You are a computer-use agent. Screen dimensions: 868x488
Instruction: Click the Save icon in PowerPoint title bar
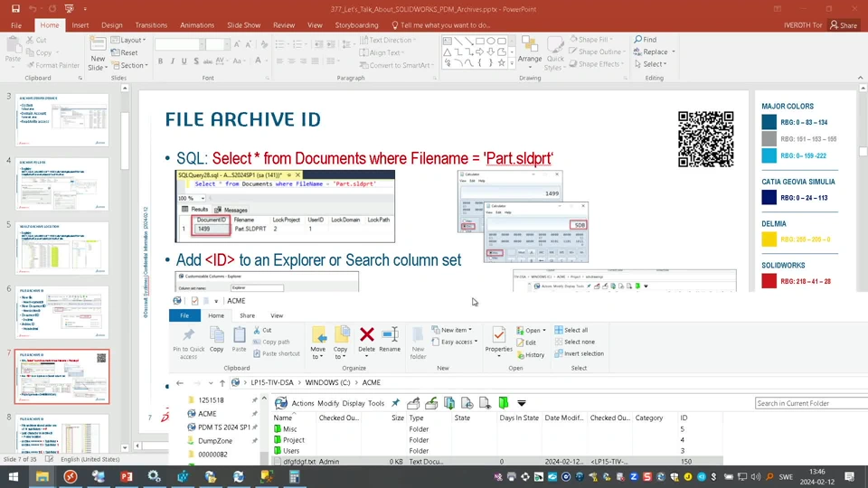(15, 9)
